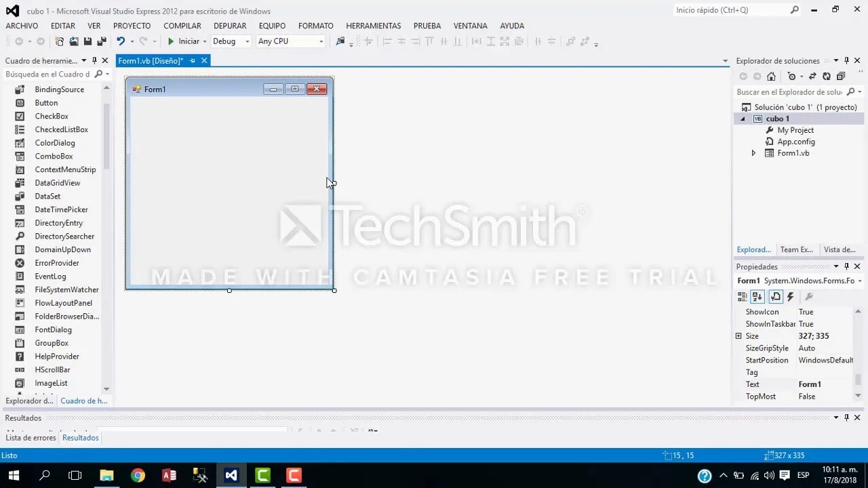Click the toolbox search field
The width and height of the screenshot is (868, 488).
coord(47,75)
